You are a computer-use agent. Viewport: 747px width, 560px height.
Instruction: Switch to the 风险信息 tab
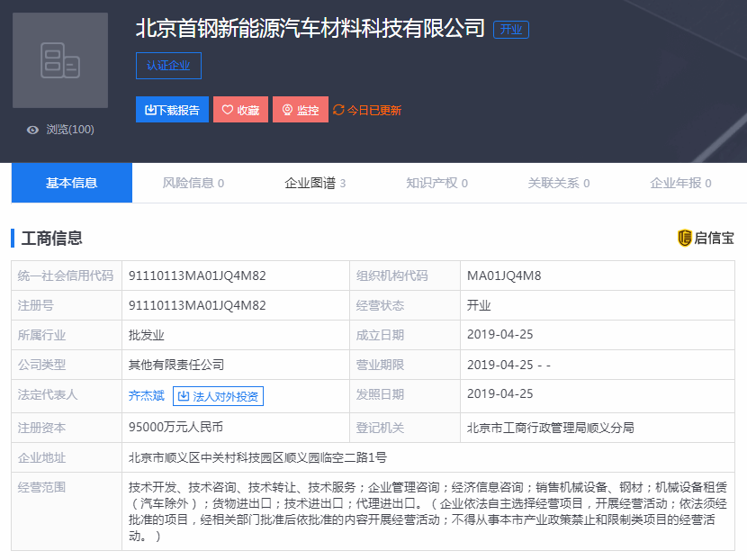click(x=193, y=183)
